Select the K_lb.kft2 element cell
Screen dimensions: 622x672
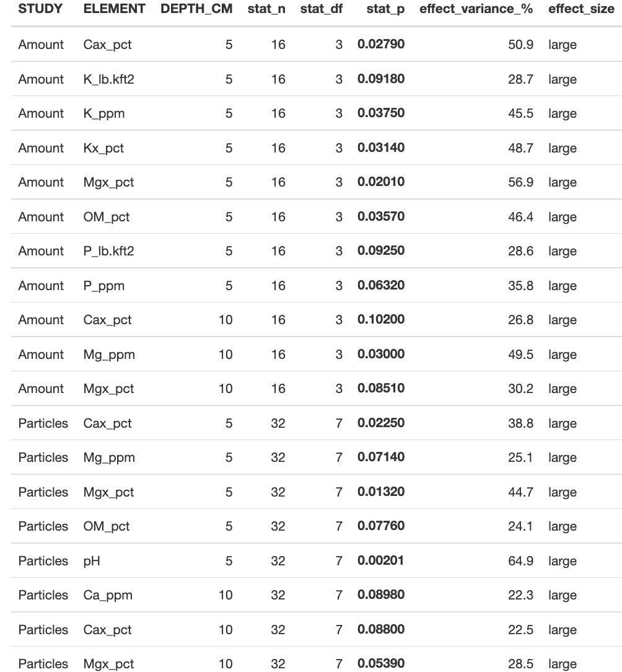[x=109, y=79]
